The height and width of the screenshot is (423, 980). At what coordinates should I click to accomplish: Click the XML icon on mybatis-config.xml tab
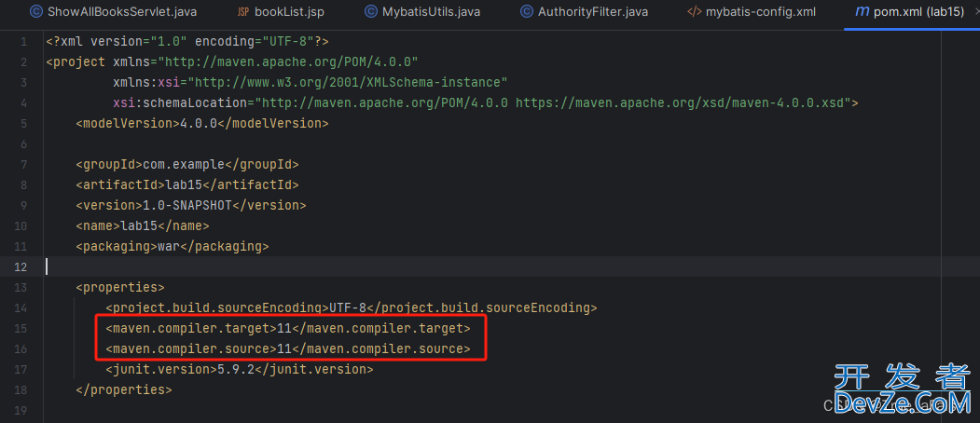[694, 12]
